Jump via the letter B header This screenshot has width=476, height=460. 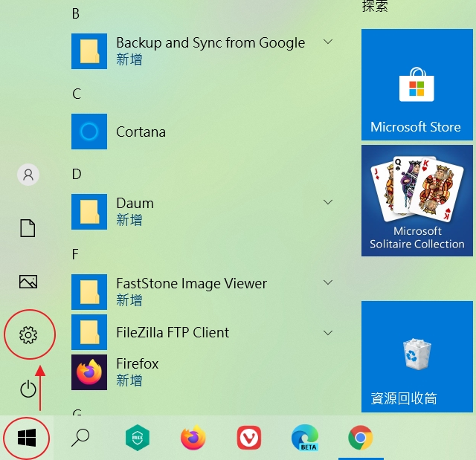click(x=76, y=13)
